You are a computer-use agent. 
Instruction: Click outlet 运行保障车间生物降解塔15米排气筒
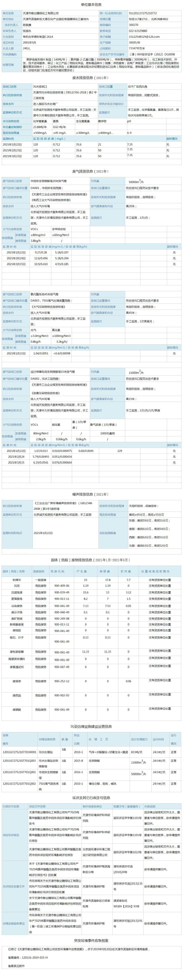pos(53,371)
